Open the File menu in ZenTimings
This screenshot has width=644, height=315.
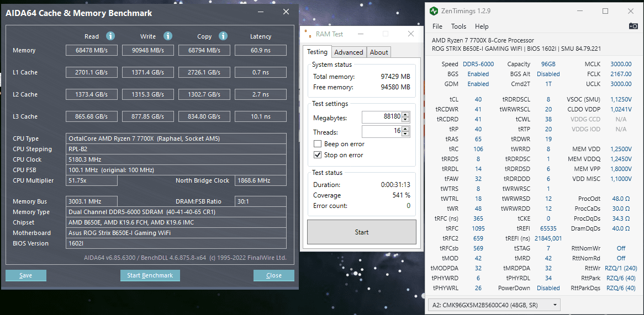coord(437,26)
